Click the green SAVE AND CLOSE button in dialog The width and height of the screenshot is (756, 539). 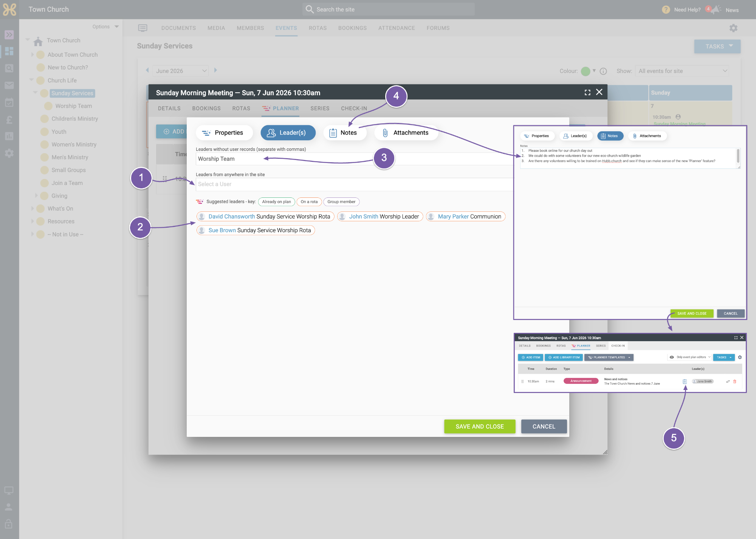pyautogui.click(x=480, y=426)
